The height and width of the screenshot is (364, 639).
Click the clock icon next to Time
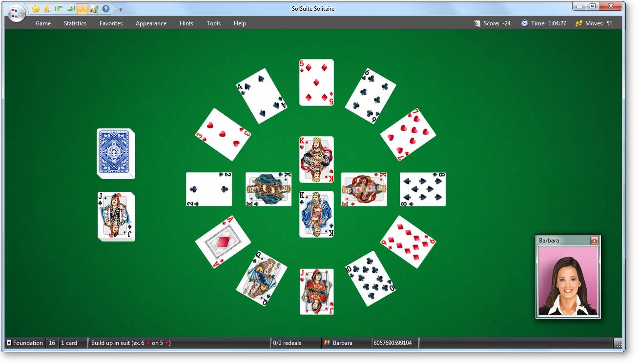(524, 23)
